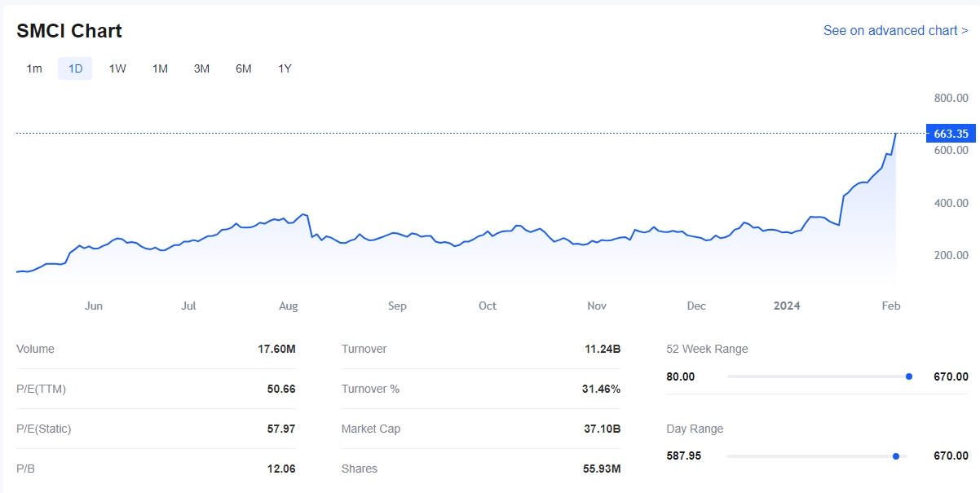Choose the 3M chart interval
The image size is (980, 493).
pos(201,68)
